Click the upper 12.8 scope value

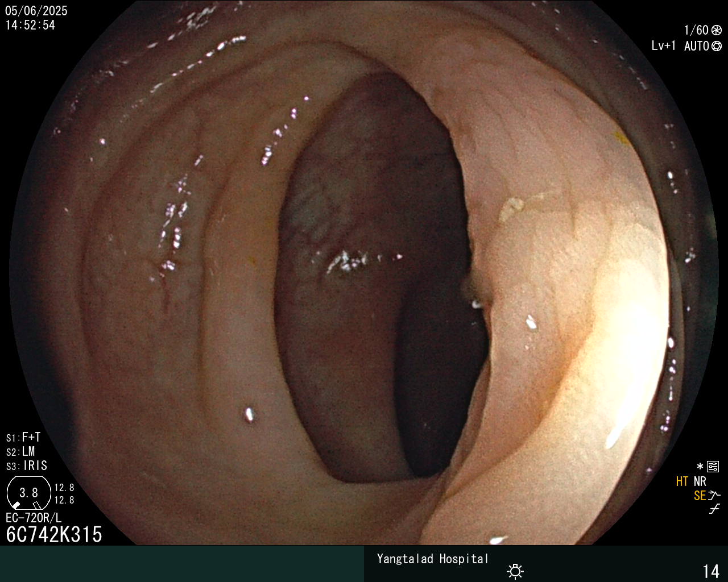64,488
